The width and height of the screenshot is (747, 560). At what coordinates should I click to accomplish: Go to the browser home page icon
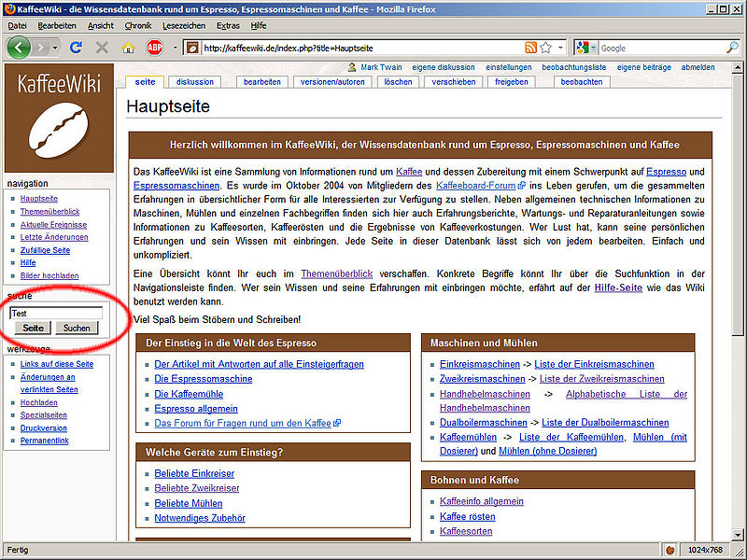[128, 47]
